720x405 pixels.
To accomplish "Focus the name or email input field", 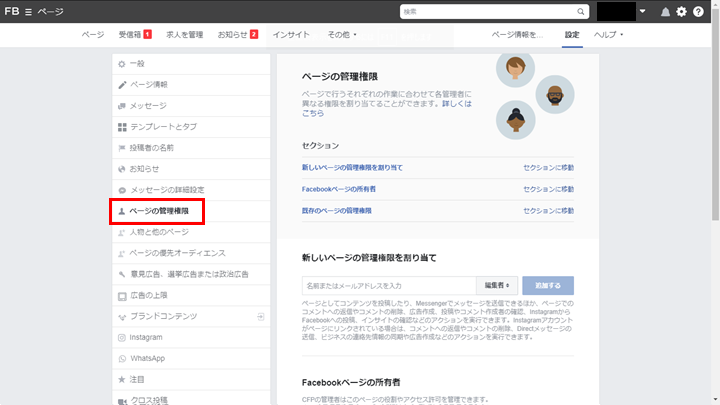I will click(x=389, y=285).
